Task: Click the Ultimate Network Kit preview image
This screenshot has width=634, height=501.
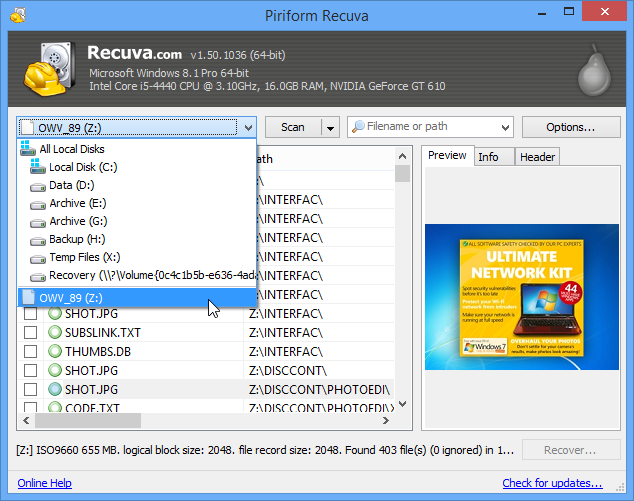Action: click(x=522, y=297)
